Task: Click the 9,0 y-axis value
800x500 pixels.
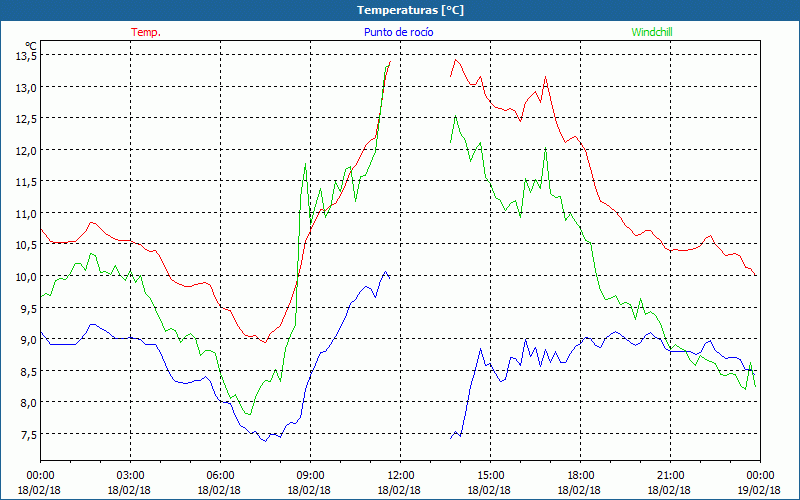Action: click(x=28, y=339)
